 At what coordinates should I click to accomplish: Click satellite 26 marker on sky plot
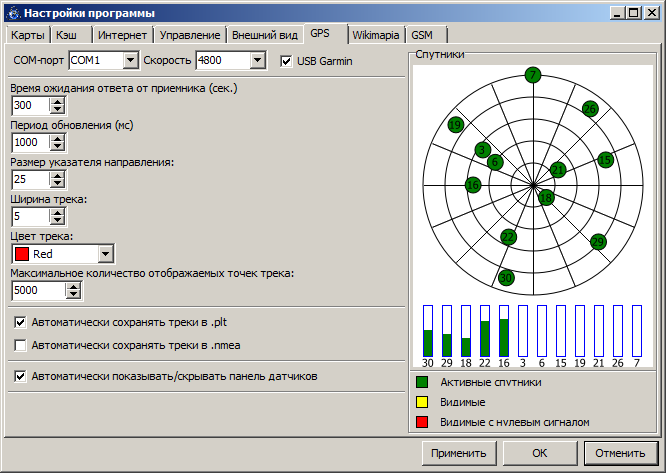coord(590,109)
